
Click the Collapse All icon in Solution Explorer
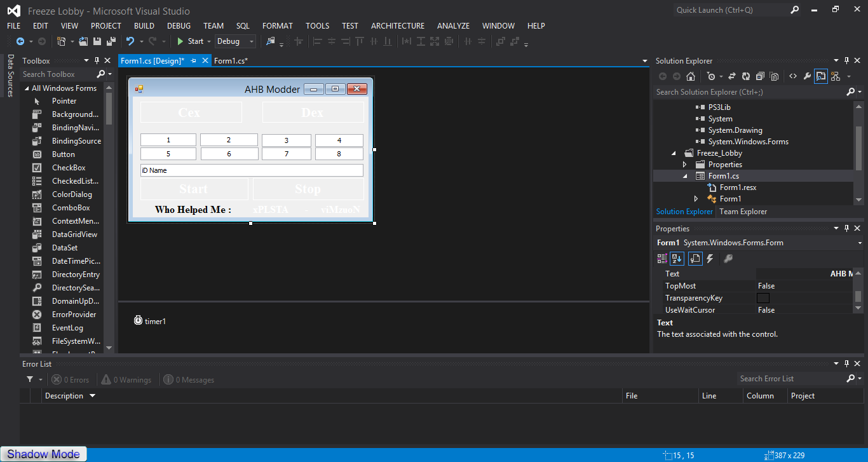pyautogui.click(x=760, y=76)
